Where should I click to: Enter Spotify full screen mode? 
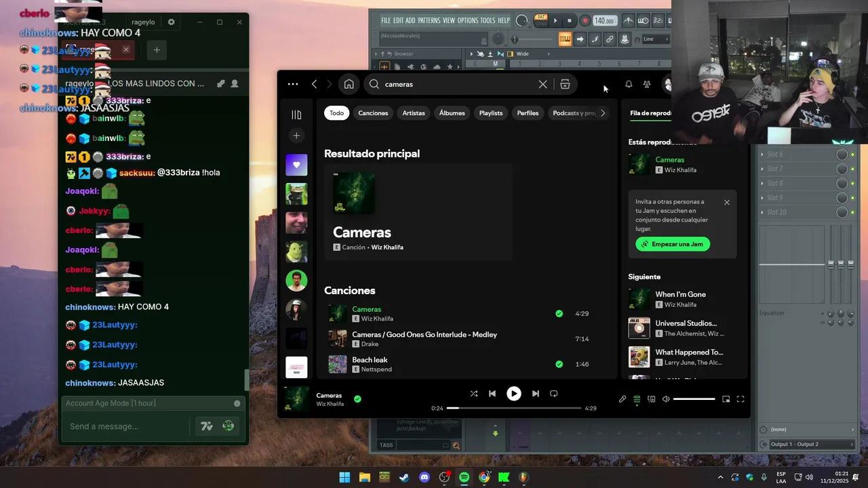pos(741,399)
